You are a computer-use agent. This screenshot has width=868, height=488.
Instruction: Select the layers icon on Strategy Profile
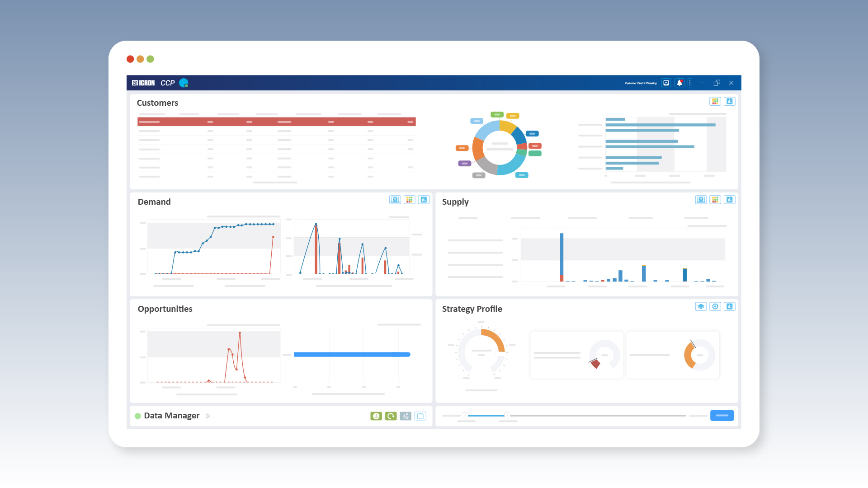pyautogui.click(x=701, y=306)
